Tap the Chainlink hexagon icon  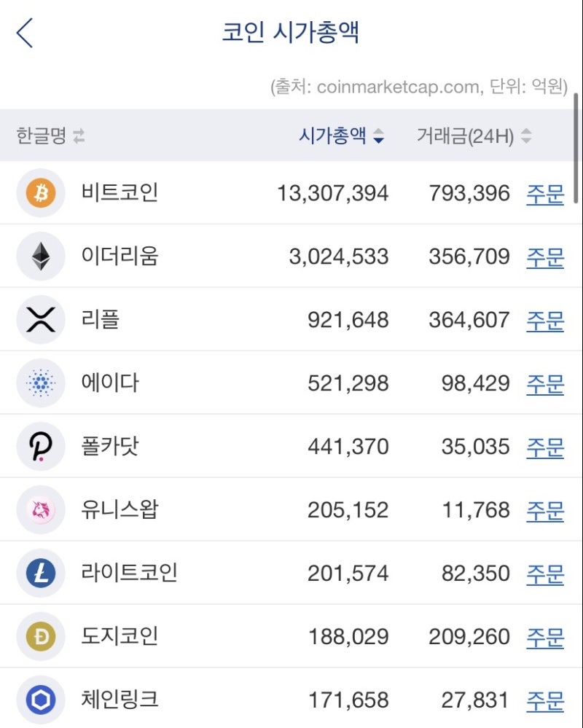(x=41, y=700)
